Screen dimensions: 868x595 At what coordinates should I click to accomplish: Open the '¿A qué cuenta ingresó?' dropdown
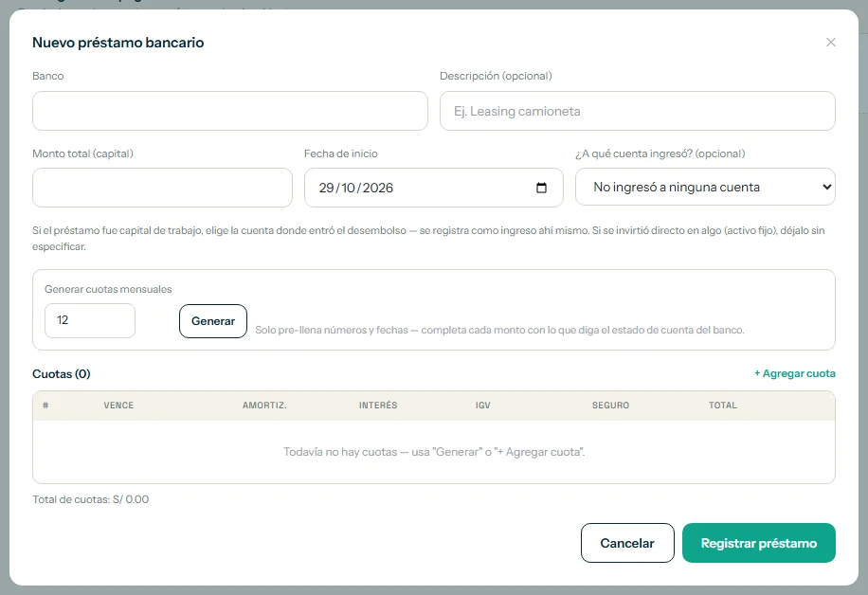point(705,187)
